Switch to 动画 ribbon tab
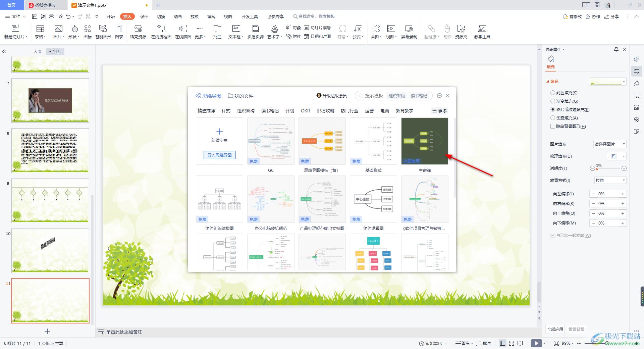Image resolution: width=644 pixels, height=349 pixels. coord(178,16)
